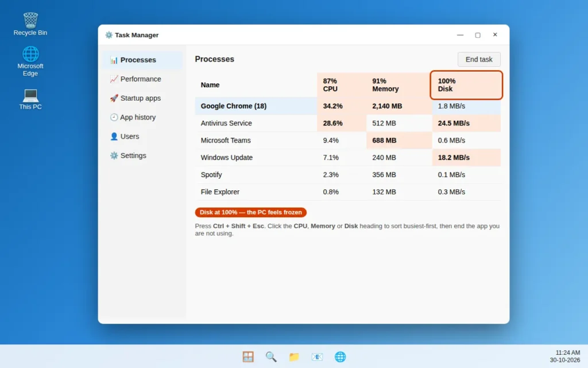
Task: Click the 240 MB memory value
Action: (384, 158)
